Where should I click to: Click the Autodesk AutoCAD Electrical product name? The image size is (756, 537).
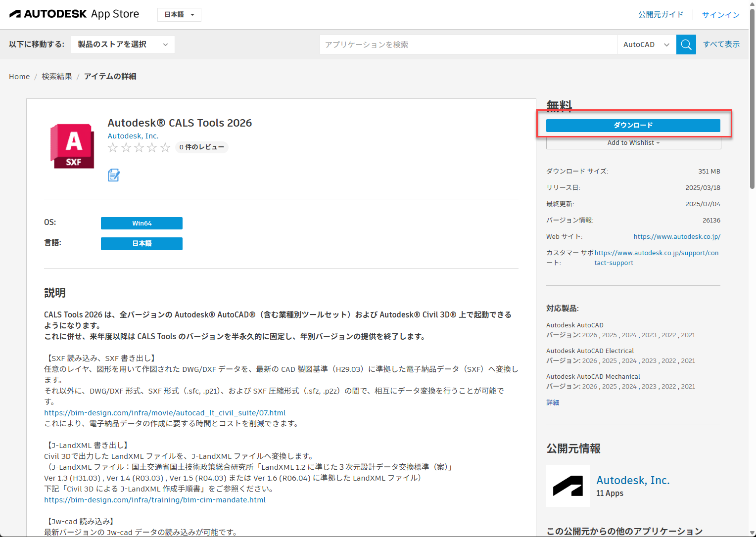click(x=590, y=351)
